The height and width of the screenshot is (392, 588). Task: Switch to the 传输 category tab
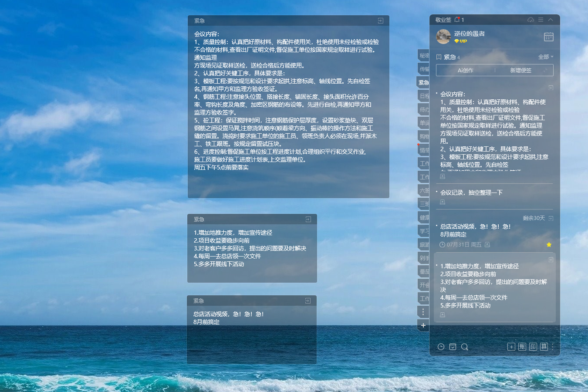click(424, 69)
